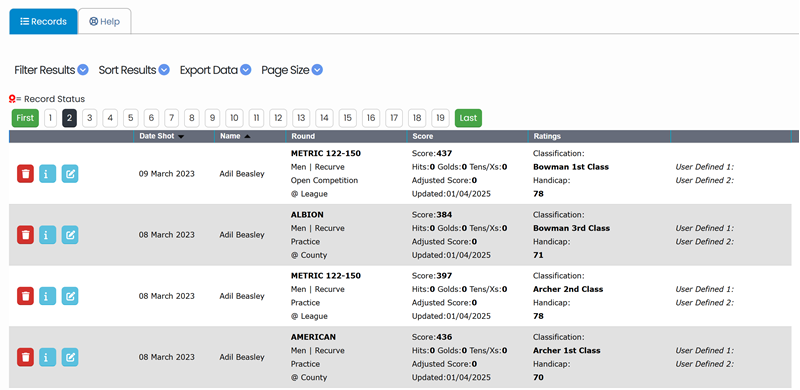
Task: Click the Round column header
Action: coord(303,136)
